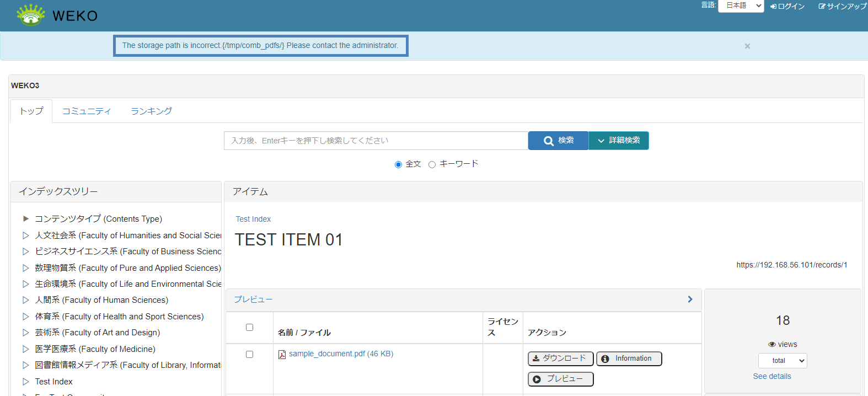The height and width of the screenshot is (396, 868).
Task: Click the magnifier search button
Action: tap(558, 141)
